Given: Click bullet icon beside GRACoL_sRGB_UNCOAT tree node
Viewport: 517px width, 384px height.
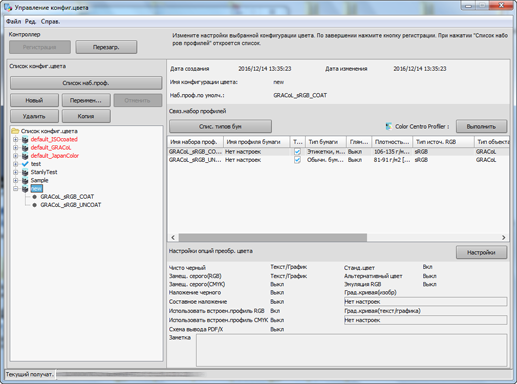Looking at the screenshot, I should [34, 205].
